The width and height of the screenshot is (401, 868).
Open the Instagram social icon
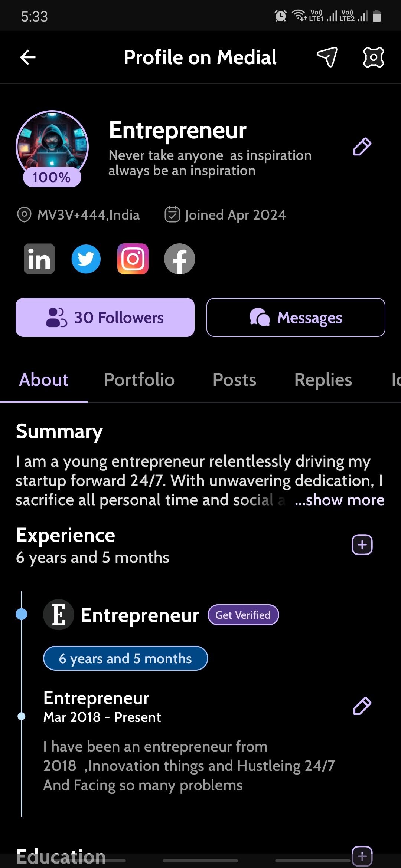point(133,259)
